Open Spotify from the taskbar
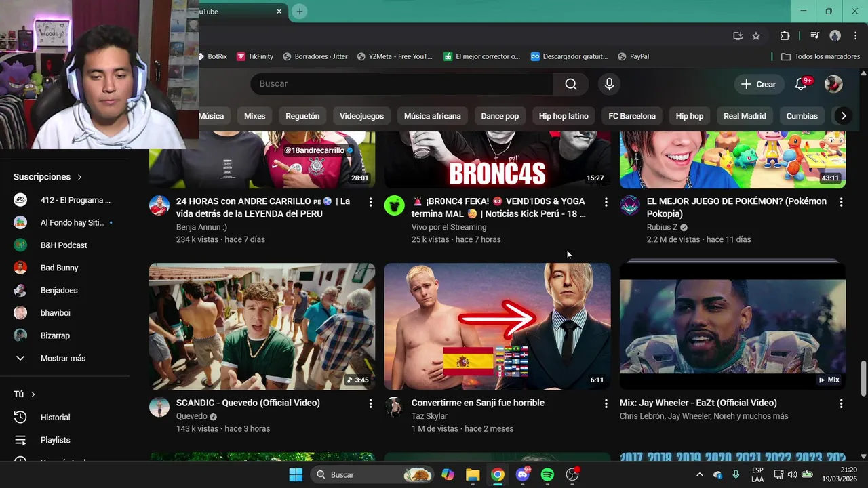The width and height of the screenshot is (868, 488). click(547, 474)
